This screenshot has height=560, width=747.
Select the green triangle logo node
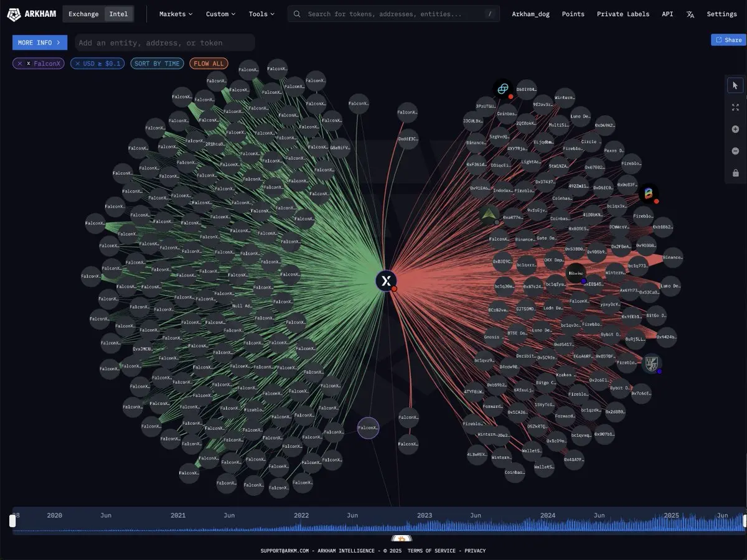click(489, 215)
